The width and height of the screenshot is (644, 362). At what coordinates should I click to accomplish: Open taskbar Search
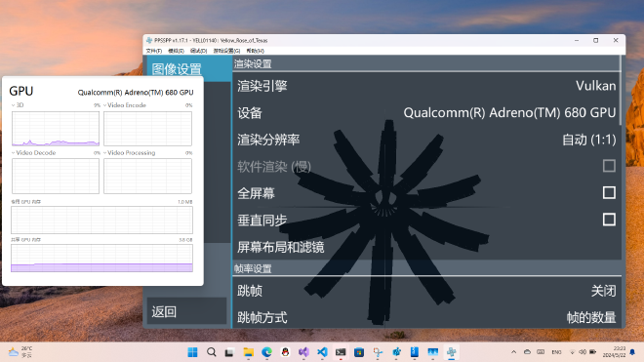[211, 352]
